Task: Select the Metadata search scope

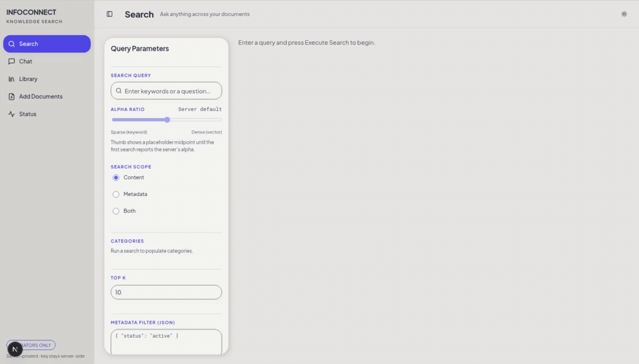Action: click(x=116, y=194)
